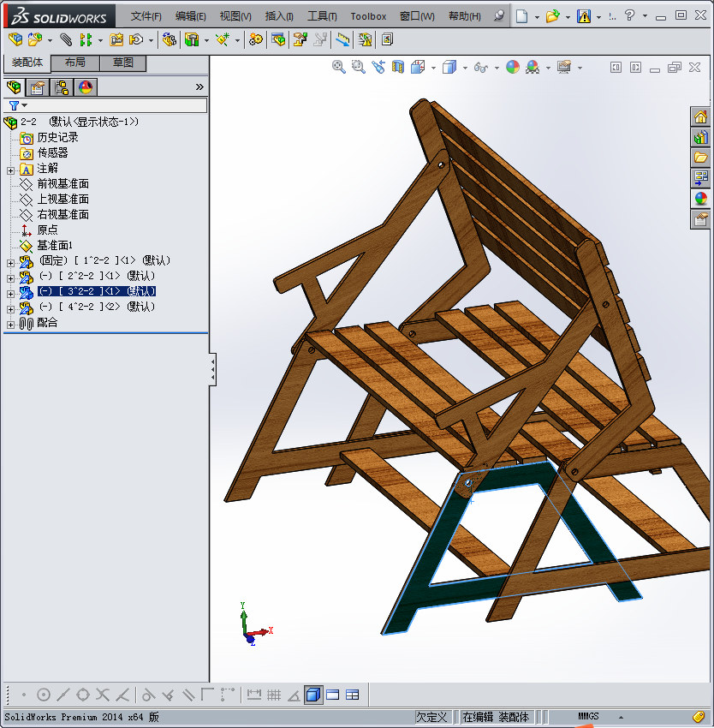Screen dimensions: 714x728
Task: Open the Design Library panel icon
Action: (x=700, y=137)
